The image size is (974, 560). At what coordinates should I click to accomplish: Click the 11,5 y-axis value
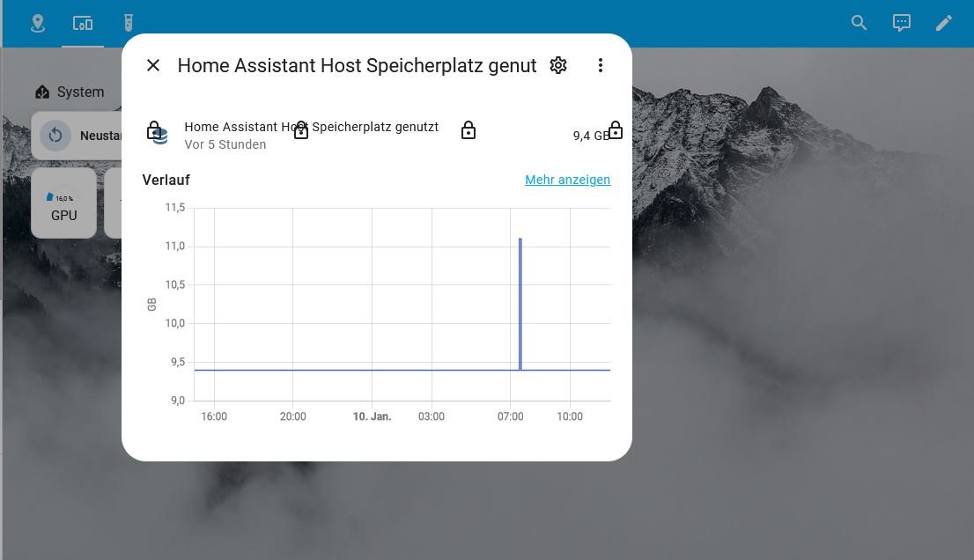pyautogui.click(x=174, y=208)
